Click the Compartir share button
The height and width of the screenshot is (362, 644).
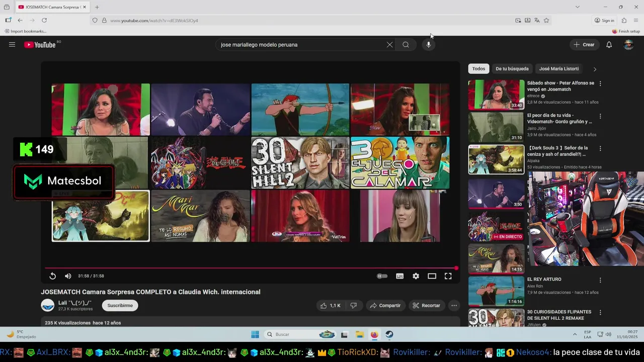pyautogui.click(x=385, y=305)
